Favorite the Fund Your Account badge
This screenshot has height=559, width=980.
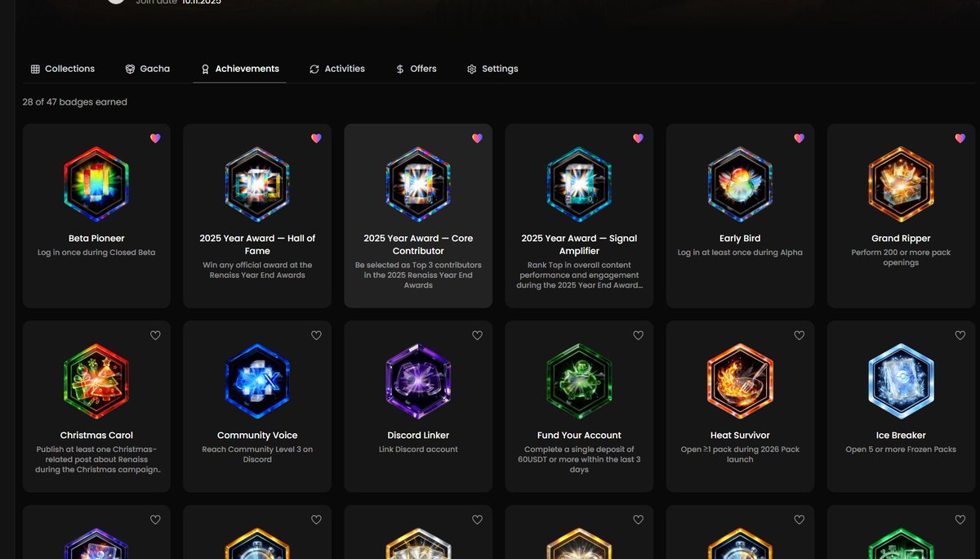coord(638,335)
